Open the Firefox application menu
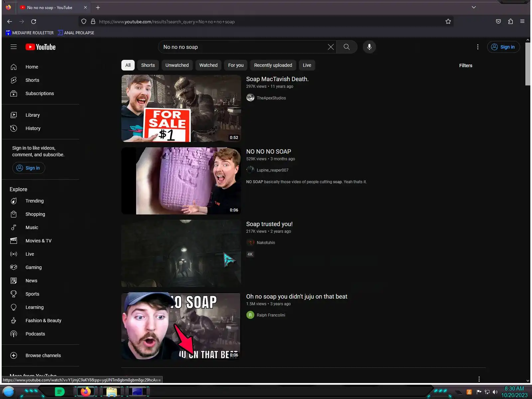Image resolution: width=532 pixels, height=399 pixels. tap(522, 22)
